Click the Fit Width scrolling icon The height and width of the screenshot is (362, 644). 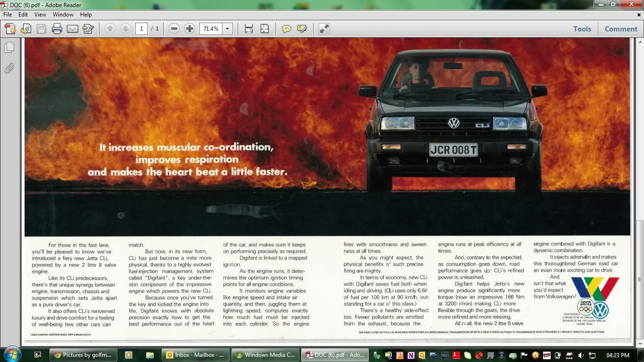click(249, 29)
